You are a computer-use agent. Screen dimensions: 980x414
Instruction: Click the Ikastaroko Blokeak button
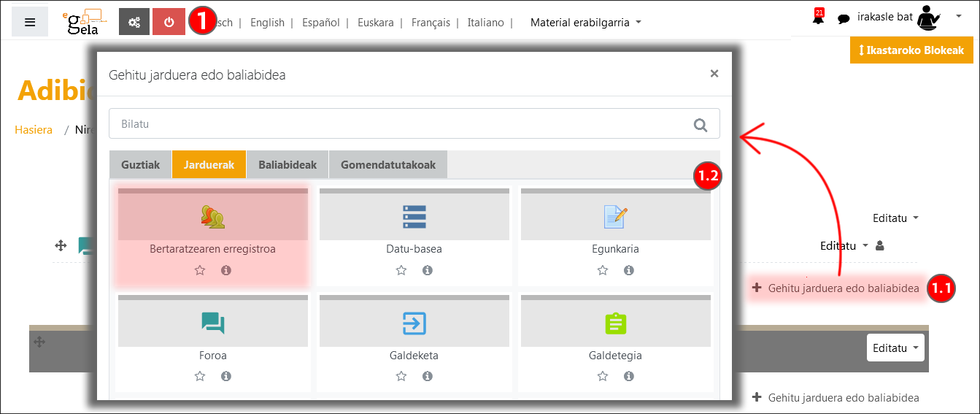coord(911,50)
